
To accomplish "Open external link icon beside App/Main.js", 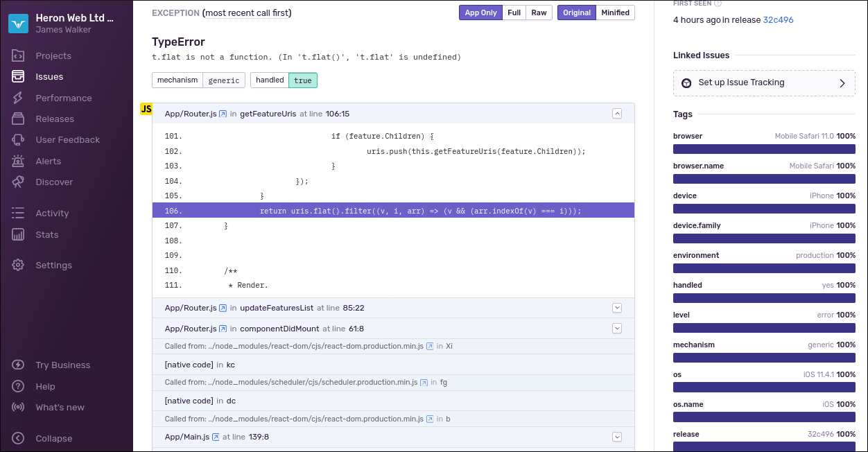I will [x=216, y=437].
